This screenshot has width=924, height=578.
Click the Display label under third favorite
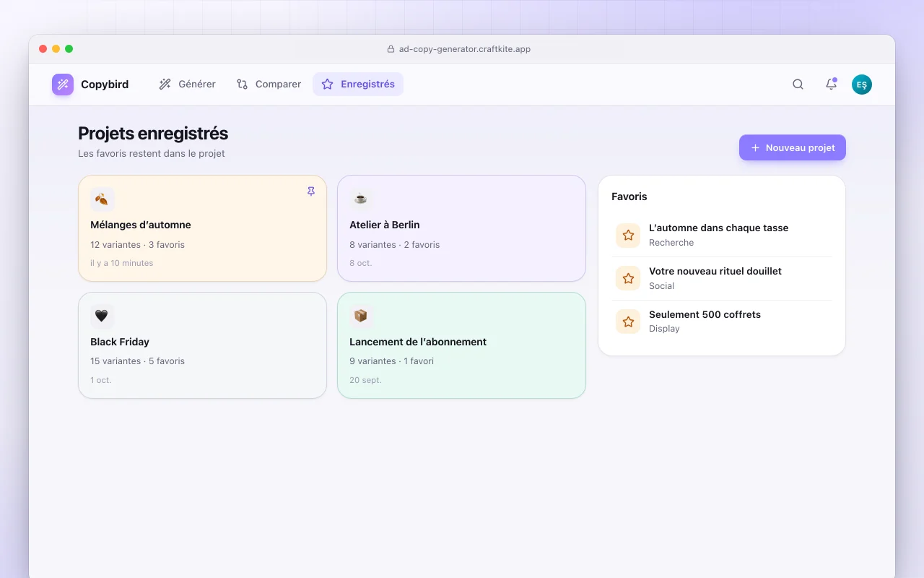click(664, 329)
